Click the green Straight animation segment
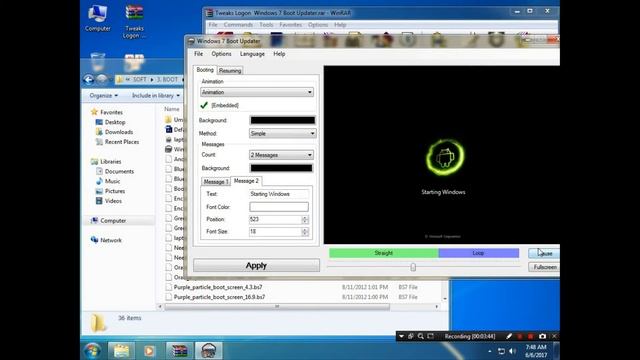 384,253
